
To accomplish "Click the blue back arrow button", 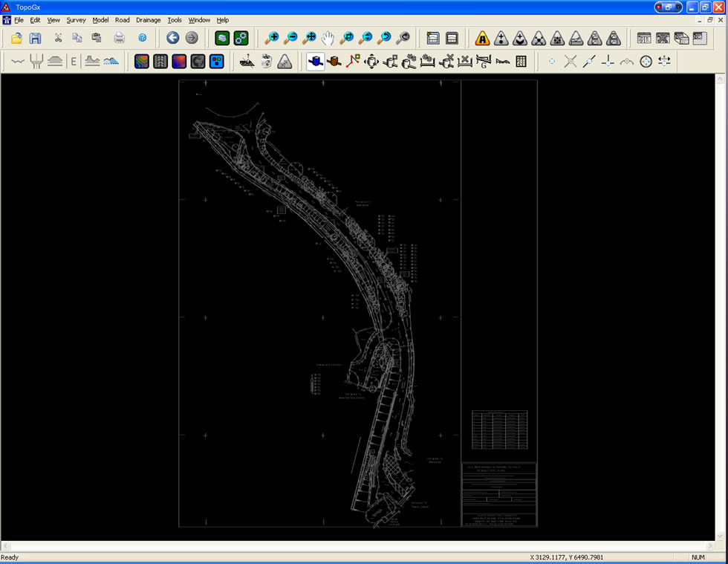I will (172, 38).
